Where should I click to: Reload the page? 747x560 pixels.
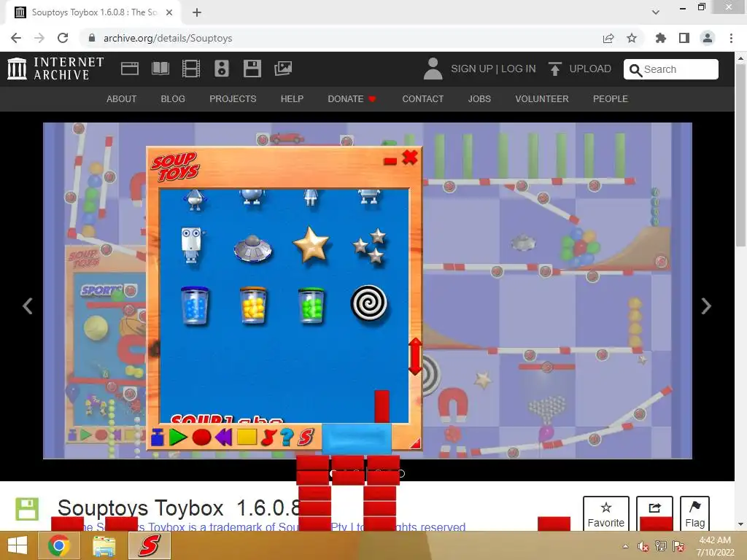(x=63, y=38)
